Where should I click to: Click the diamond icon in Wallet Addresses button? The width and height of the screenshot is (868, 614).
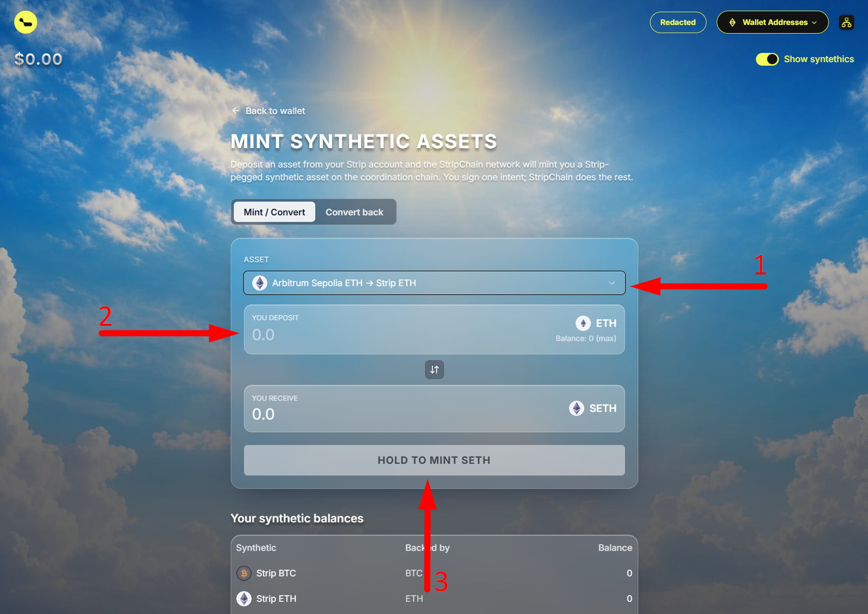(x=733, y=22)
